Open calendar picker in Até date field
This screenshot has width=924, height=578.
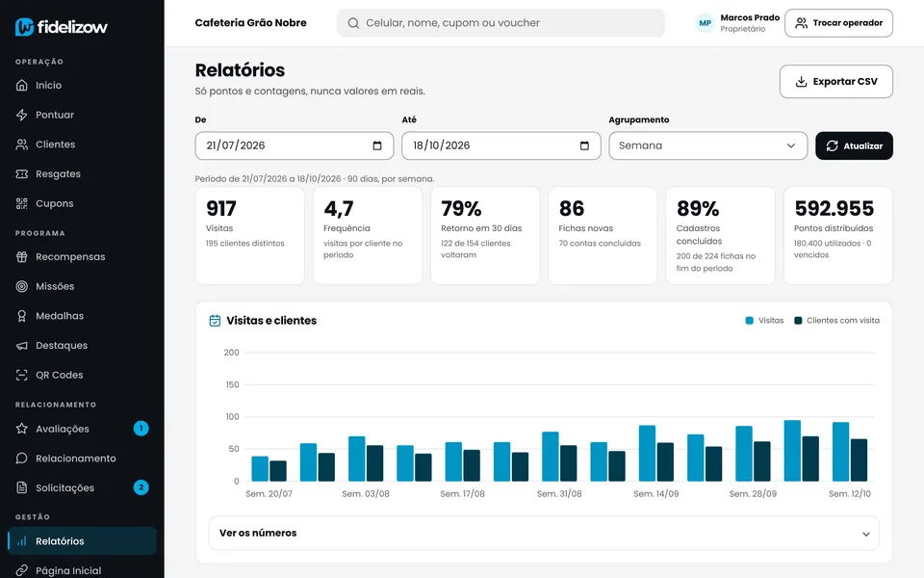[x=584, y=145]
